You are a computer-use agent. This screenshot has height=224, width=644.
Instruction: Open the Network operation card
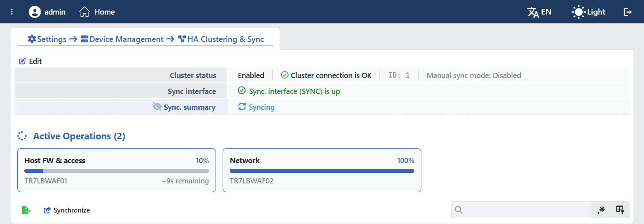click(x=322, y=170)
